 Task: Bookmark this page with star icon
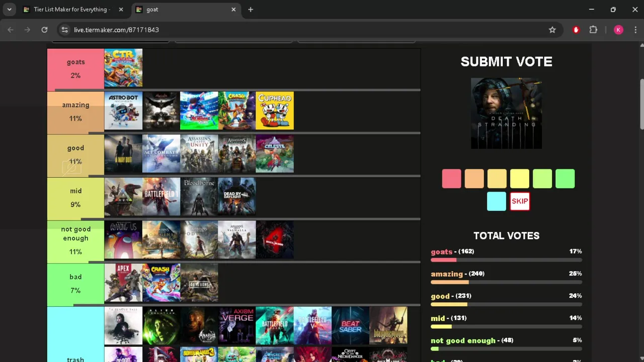tap(552, 30)
